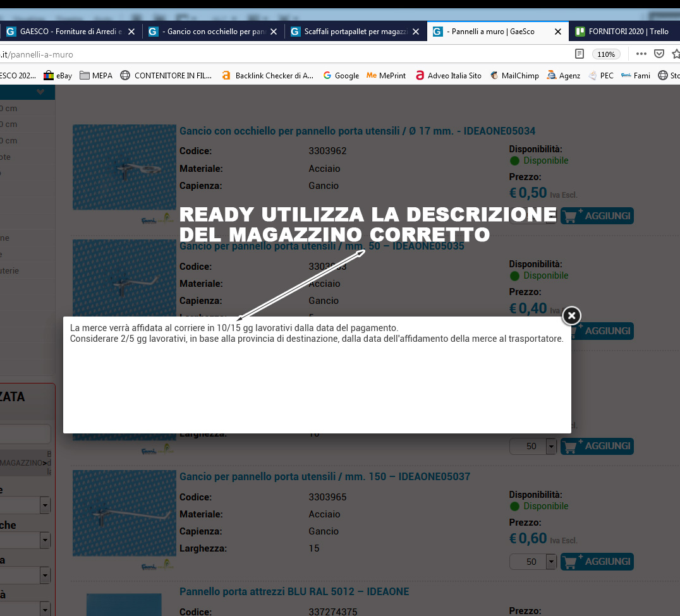Add the Larghezza 10 hook to cart
680x616 pixels.
pyautogui.click(x=597, y=446)
